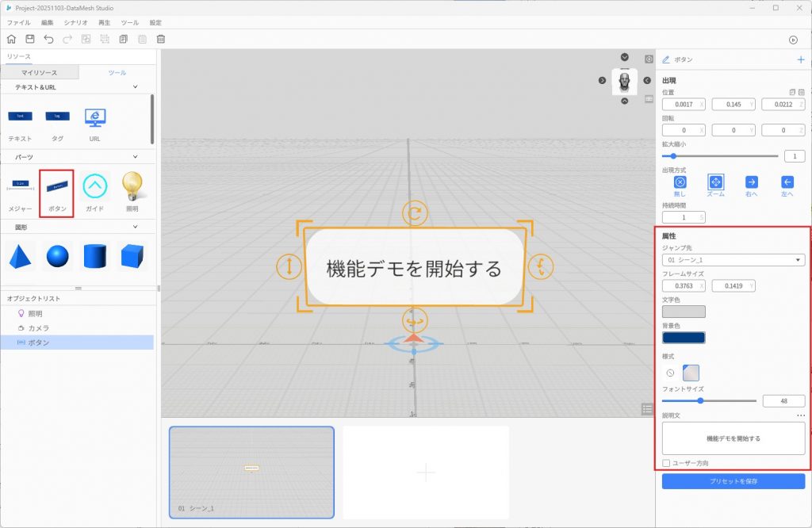
Task: Click the Undo arrow icon
Action: coord(49,39)
